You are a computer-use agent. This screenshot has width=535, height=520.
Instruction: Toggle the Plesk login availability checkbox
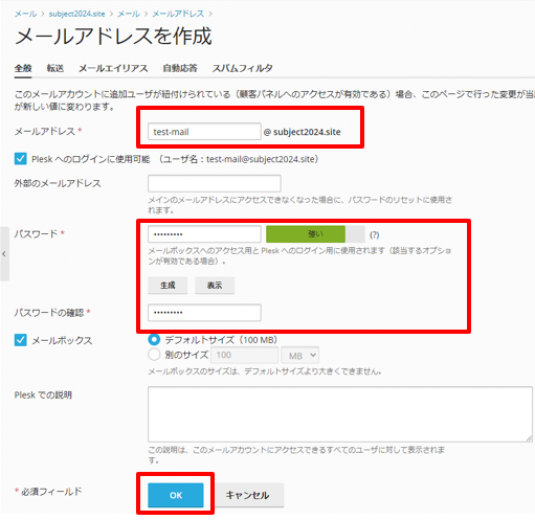(x=20, y=159)
